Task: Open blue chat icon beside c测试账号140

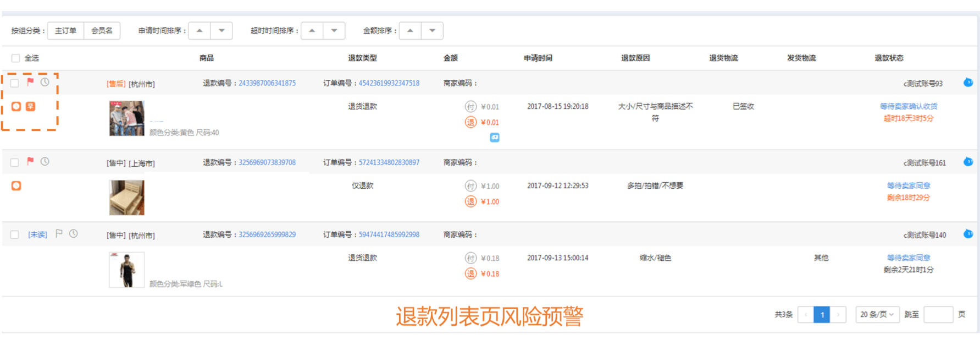Action: pyautogui.click(x=968, y=234)
